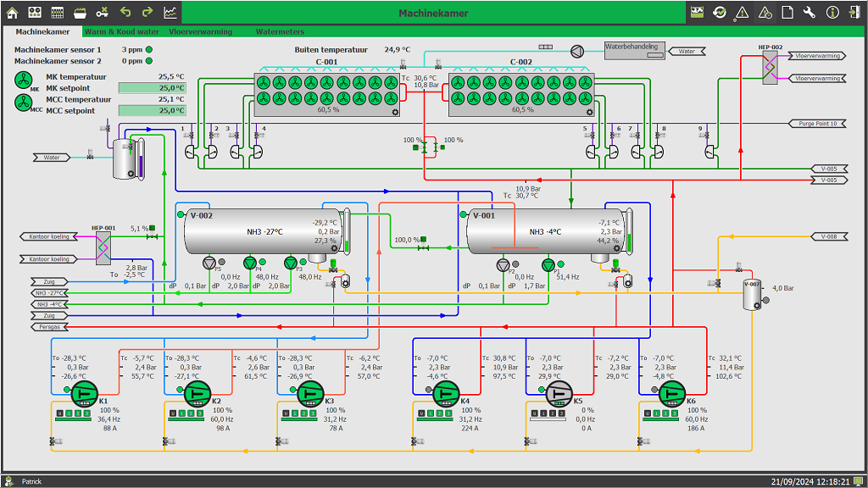Click the V-002 level bar indicator
Screen dimensions: 868x488
tap(347, 230)
